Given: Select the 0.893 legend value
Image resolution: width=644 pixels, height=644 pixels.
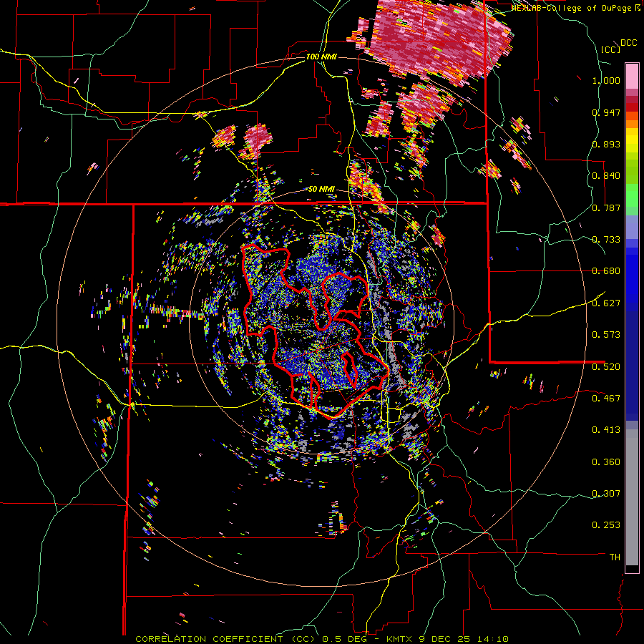Looking at the screenshot, I should point(606,144).
